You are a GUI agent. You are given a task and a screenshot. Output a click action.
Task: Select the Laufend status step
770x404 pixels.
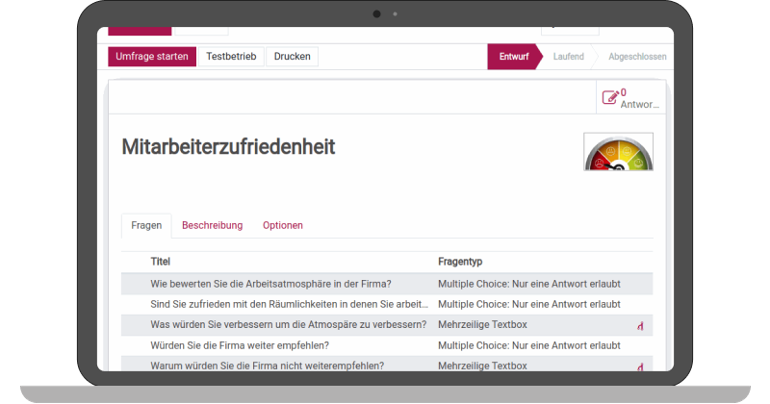click(568, 57)
